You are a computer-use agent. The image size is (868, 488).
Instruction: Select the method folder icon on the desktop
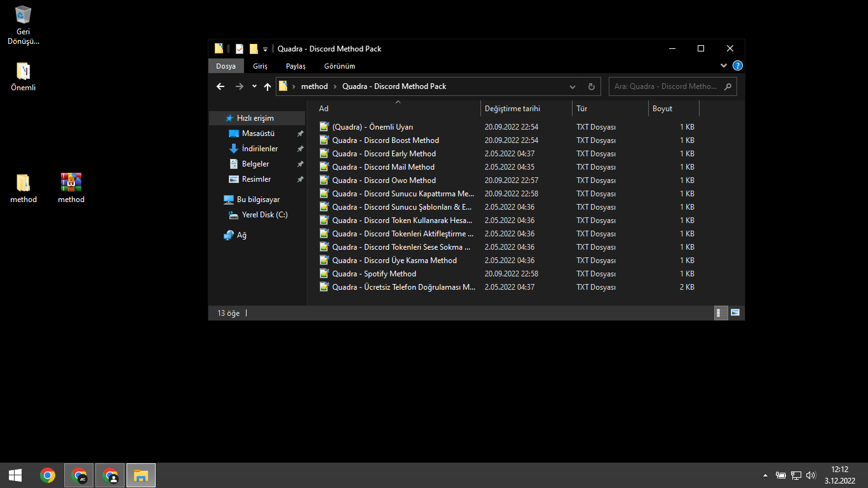24,188
